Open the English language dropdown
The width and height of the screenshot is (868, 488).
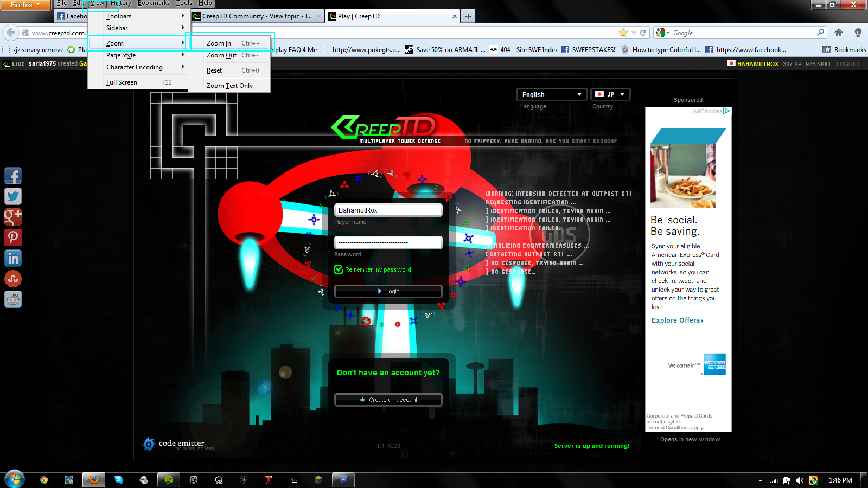(552, 94)
